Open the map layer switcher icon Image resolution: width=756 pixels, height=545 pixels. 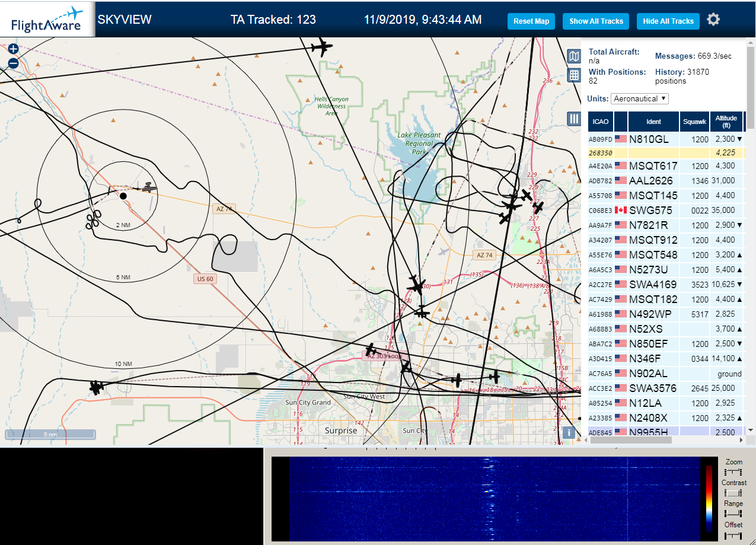573,56
